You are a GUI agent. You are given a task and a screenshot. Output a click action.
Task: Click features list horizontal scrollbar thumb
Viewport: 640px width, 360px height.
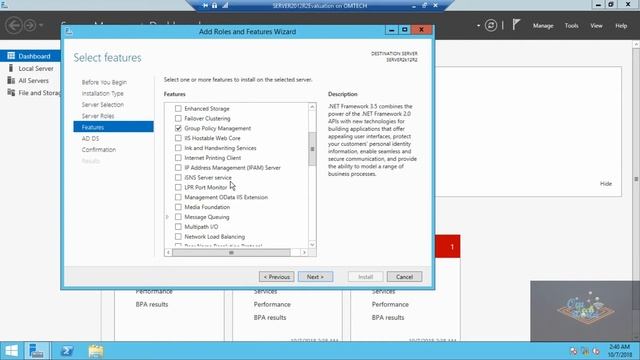pos(231,253)
